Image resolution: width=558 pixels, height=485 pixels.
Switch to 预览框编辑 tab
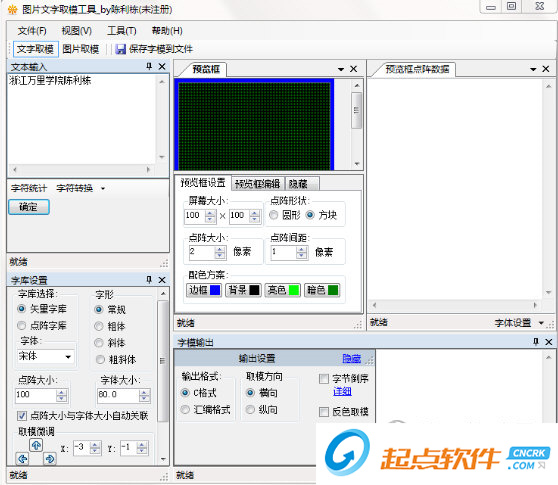click(258, 184)
